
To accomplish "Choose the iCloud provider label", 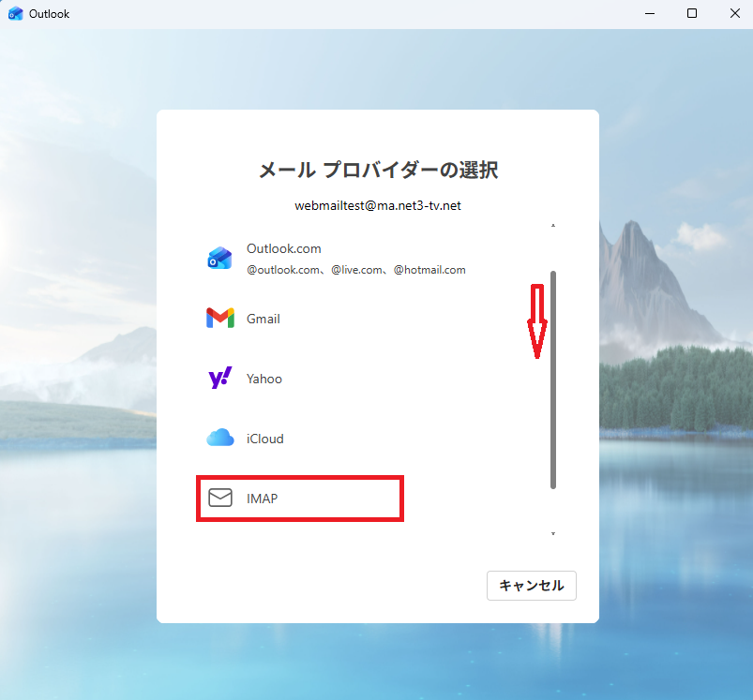I will (x=265, y=439).
